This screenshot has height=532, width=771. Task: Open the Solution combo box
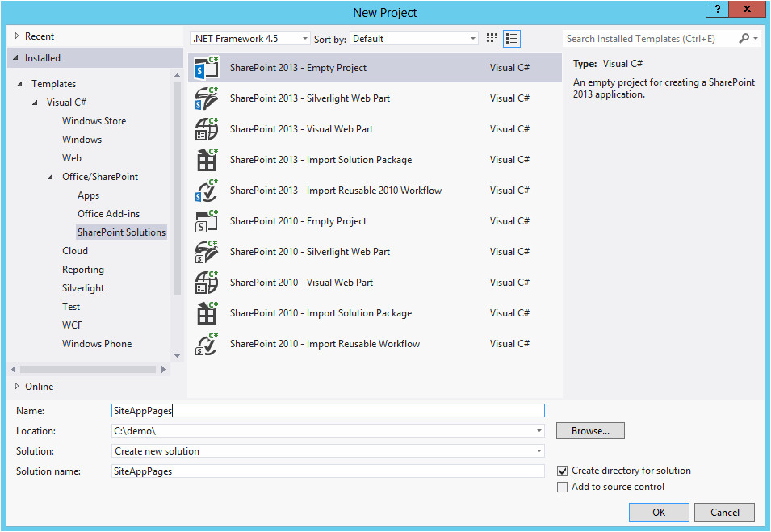click(x=328, y=451)
